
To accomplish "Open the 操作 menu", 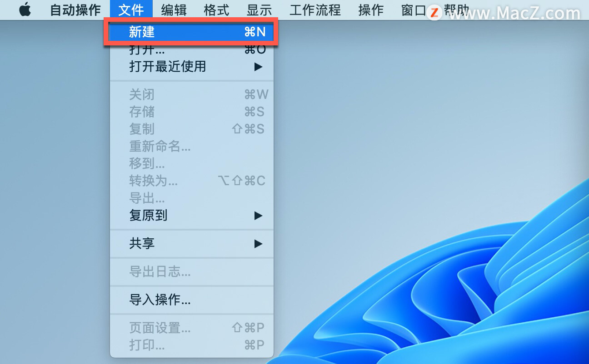I will tap(371, 9).
